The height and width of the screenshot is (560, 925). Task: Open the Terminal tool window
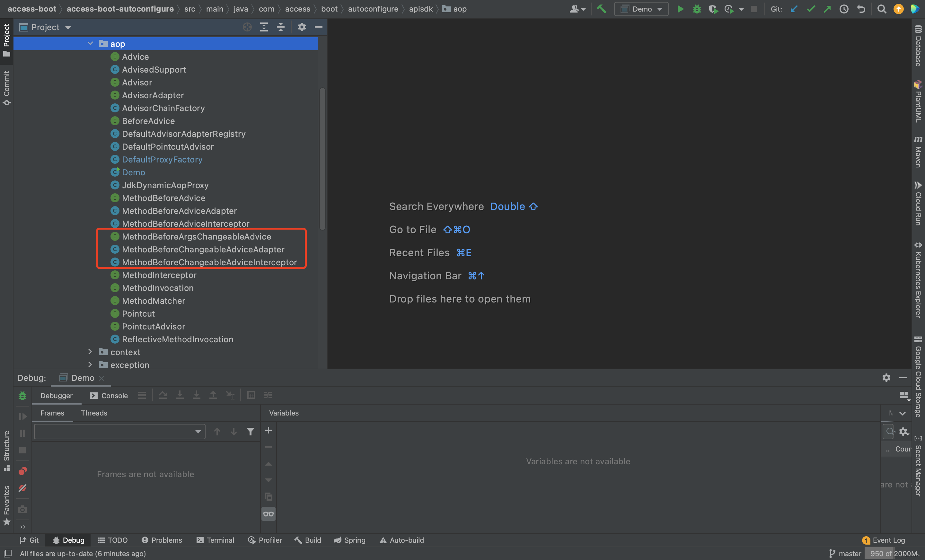215,540
